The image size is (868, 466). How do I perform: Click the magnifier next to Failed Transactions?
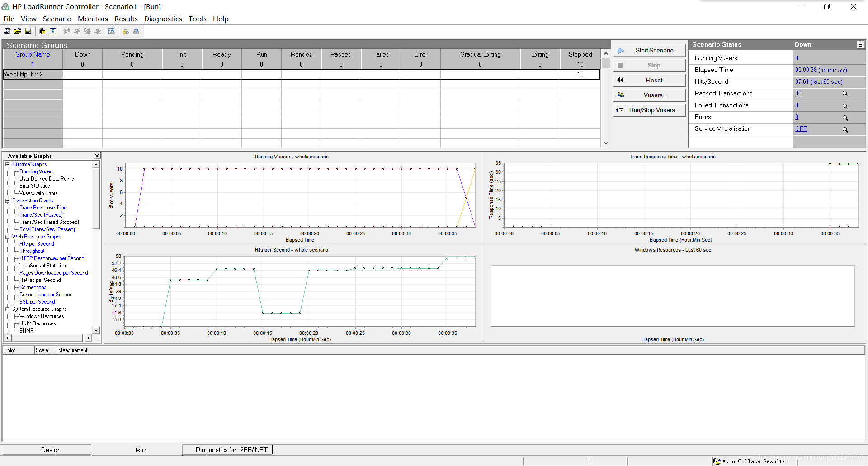pos(845,106)
